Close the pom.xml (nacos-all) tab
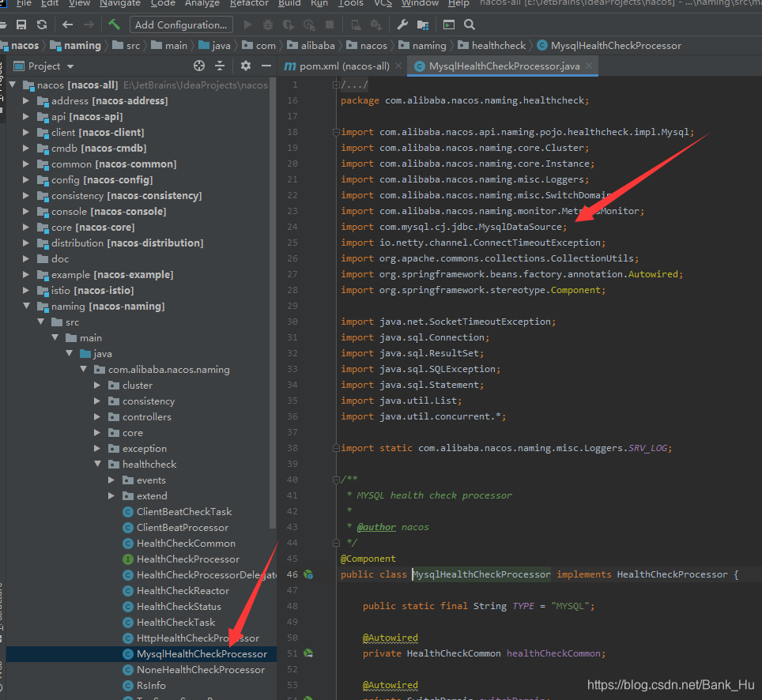Viewport: 762px width, 700px height. [x=398, y=66]
